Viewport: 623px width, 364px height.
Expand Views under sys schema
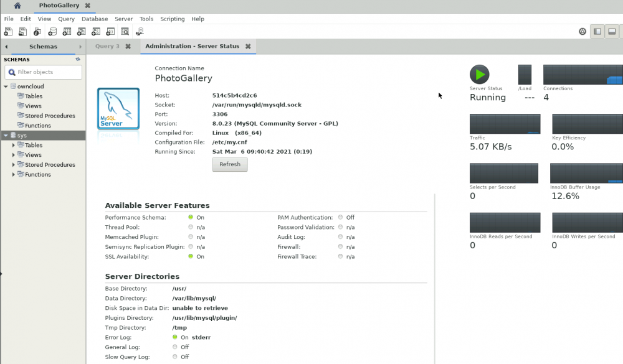[x=14, y=155]
